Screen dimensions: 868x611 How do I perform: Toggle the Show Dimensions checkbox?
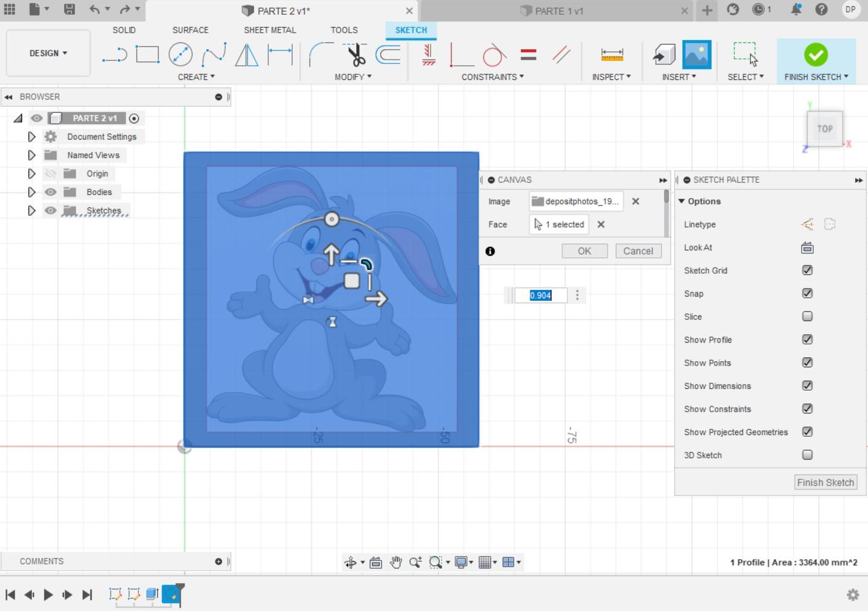807,386
